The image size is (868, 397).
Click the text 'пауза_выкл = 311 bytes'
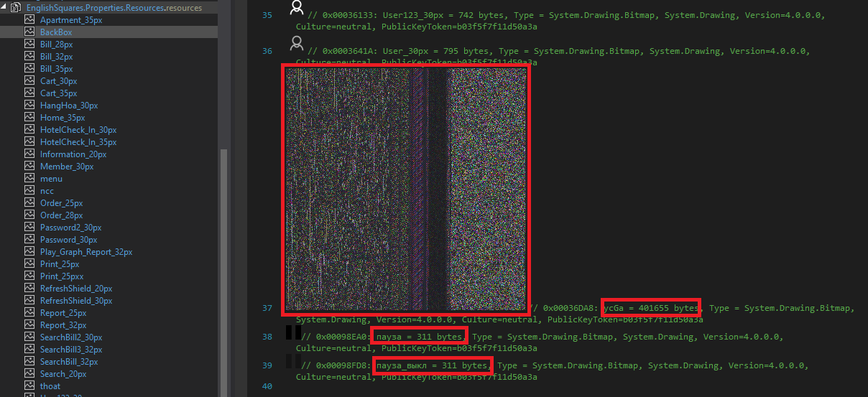433,365
